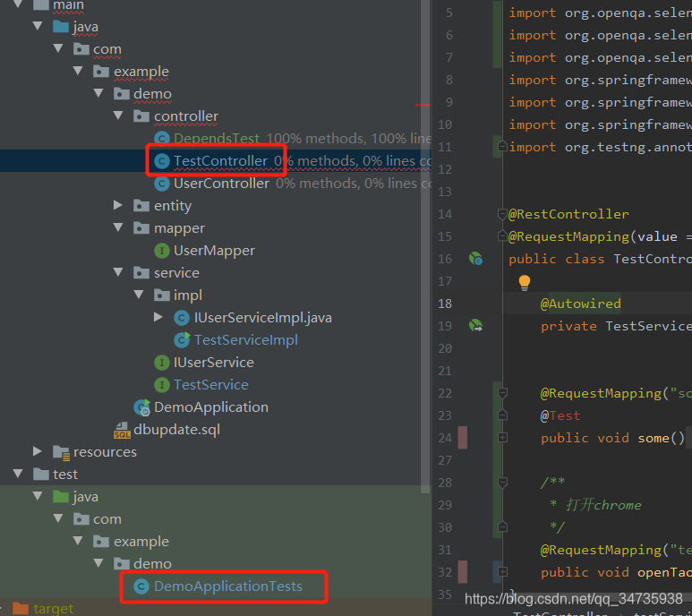Click the orange target folder icon
Image resolution: width=692 pixels, height=616 pixels.
[x=21, y=609]
